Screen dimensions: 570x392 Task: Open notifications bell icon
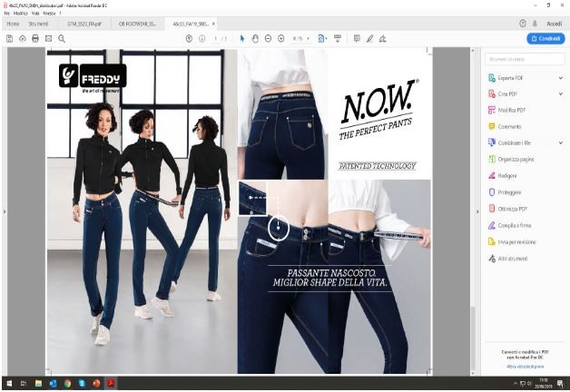(535, 24)
